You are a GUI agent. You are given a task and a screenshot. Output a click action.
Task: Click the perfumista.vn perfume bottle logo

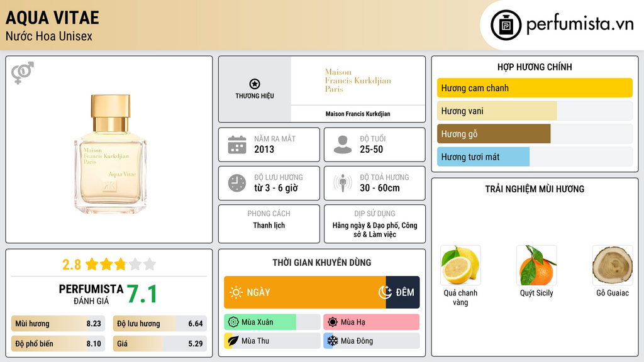pyautogui.click(x=506, y=25)
